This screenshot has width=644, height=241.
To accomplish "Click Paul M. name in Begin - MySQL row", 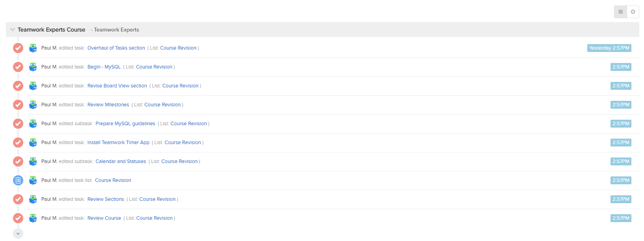I will pyautogui.click(x=49, y=67).
